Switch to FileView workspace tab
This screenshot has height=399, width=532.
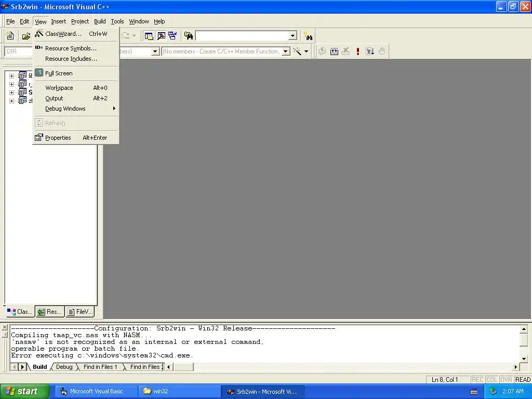tap(80, 312)
